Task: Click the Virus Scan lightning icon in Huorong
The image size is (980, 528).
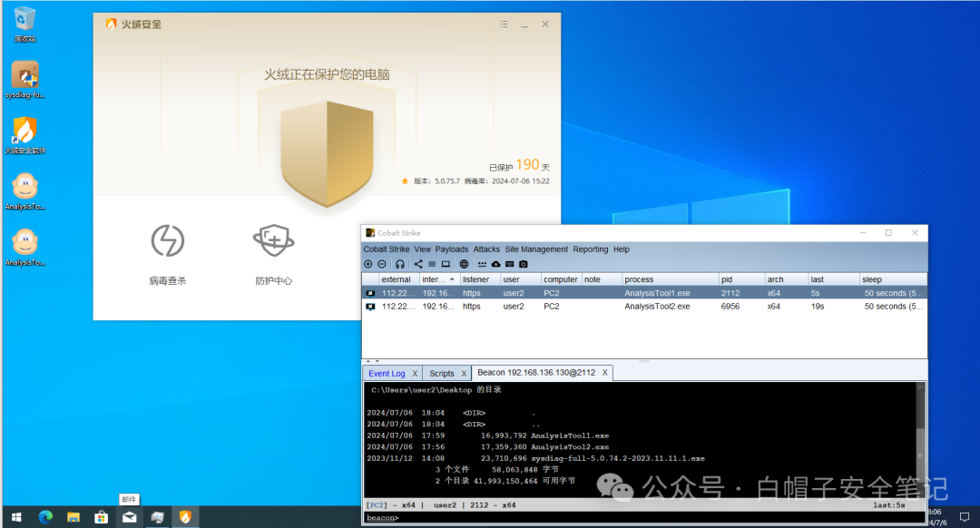Action: click(168, 240)
